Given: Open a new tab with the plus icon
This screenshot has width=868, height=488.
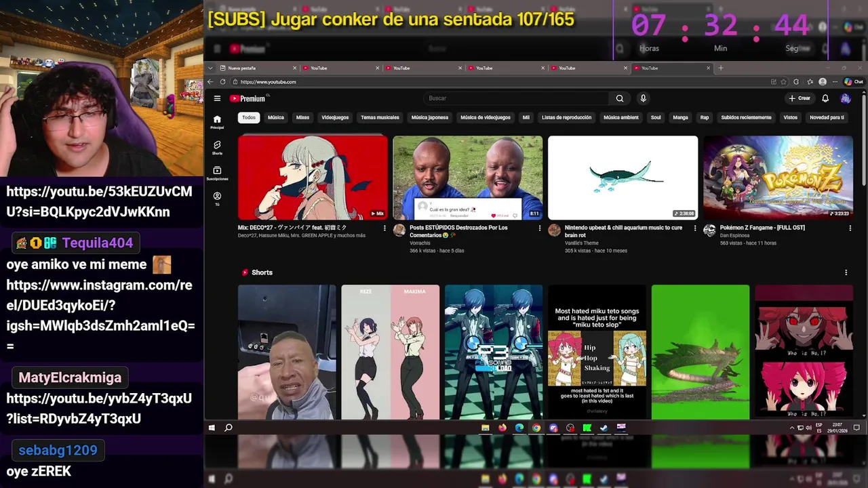Looking at the screenshot, I should pos(721,68).
